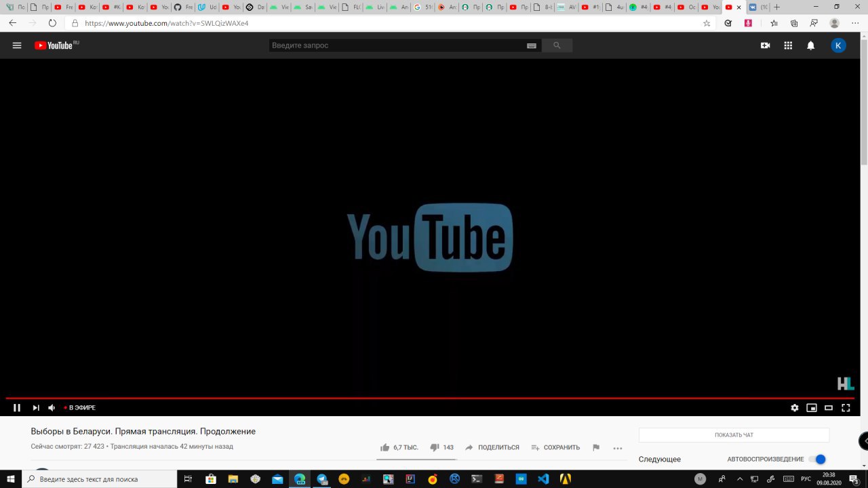Report the video with flag icon
Screen dimensions: 868x488
pos(596,447)
